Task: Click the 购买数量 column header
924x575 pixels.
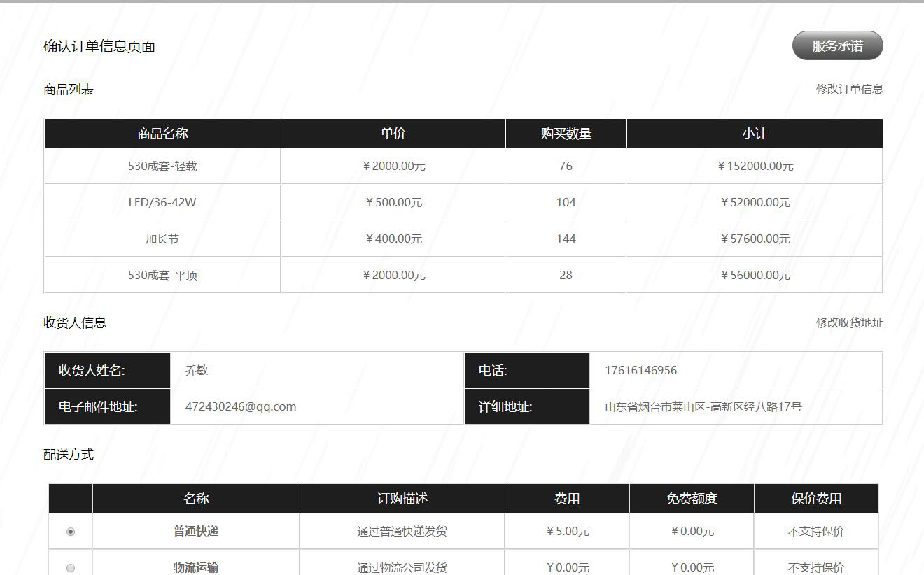Action: point(566,133)
